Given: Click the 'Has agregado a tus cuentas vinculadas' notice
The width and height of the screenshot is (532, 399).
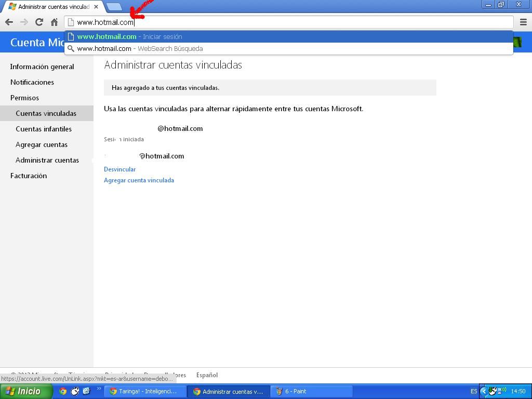Looking at the screenshot, I should (270, 88).
